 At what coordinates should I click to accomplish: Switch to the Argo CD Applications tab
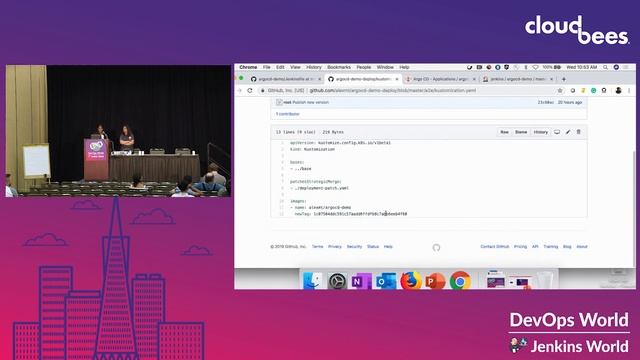tap(440, 79)
